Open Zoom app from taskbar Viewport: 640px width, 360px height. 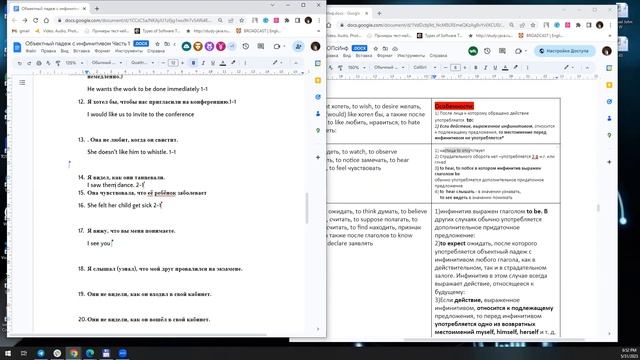click(x=122, y=353)
